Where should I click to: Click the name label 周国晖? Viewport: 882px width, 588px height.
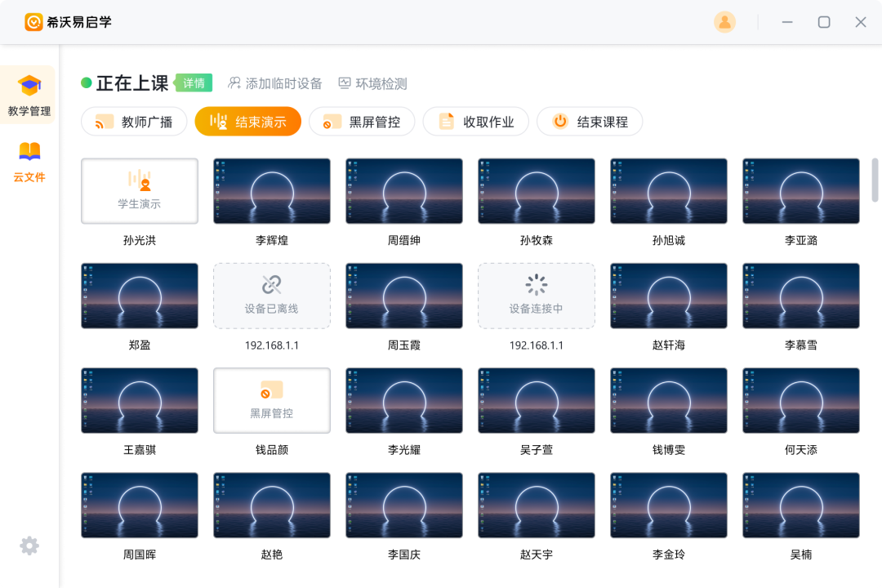point(140,555)
